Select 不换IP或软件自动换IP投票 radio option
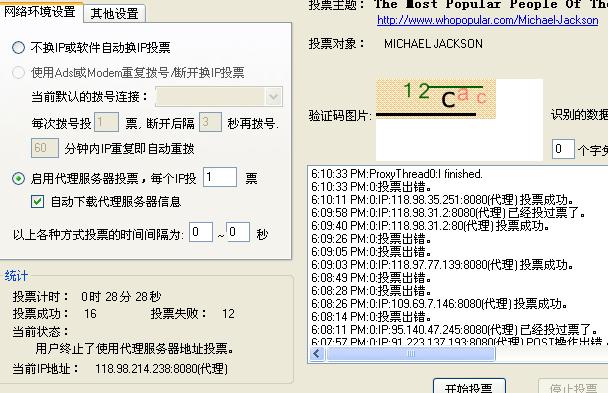The width and height of the screenshot is (608, 393). (x=18, y=48)
